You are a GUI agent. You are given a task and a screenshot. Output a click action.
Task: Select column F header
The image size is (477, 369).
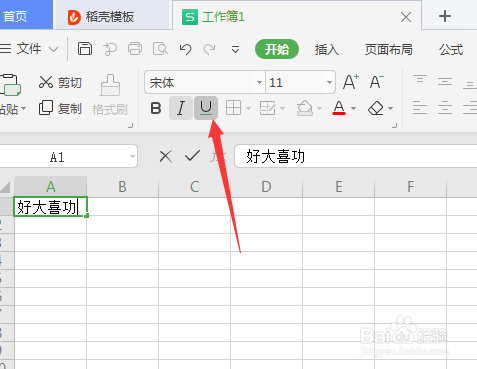410,187
